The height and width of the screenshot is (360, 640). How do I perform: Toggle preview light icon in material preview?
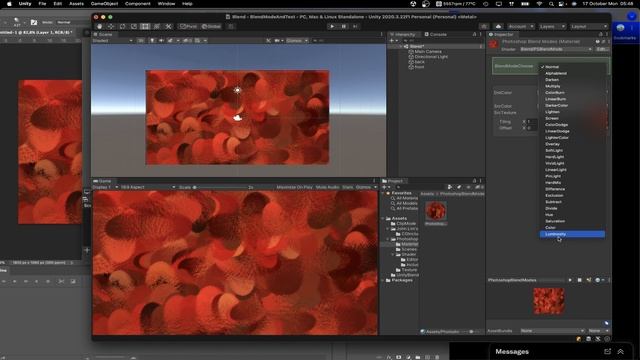pos(589,280)
